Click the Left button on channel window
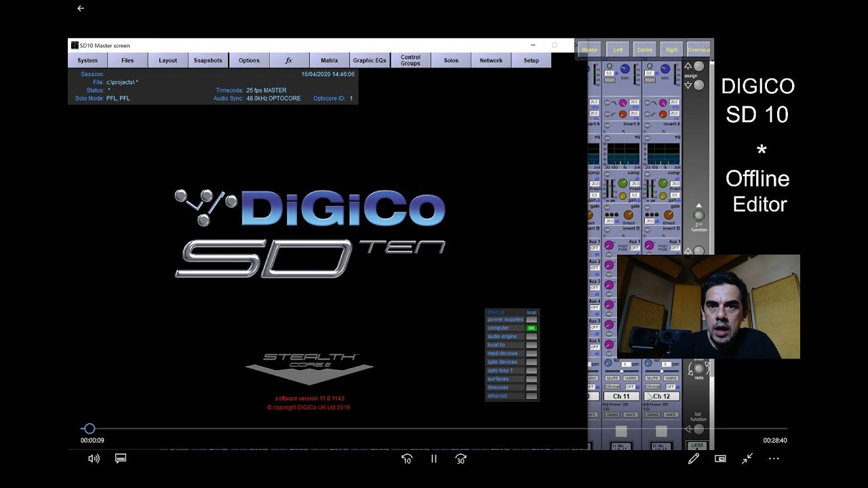This screenshot has height=488, width=868. pyautogui.click(x=618, y=49)
